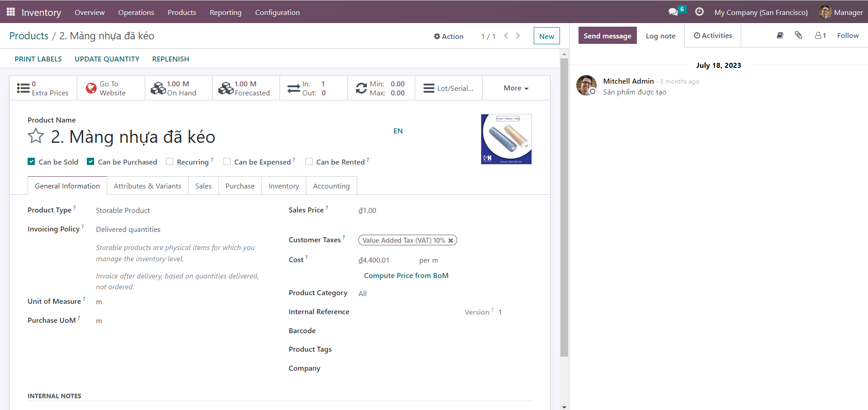Image resolution: width=868 pixels, height=410 pixels.
Task: Open the followers count icon
Action: pos(820,35)
